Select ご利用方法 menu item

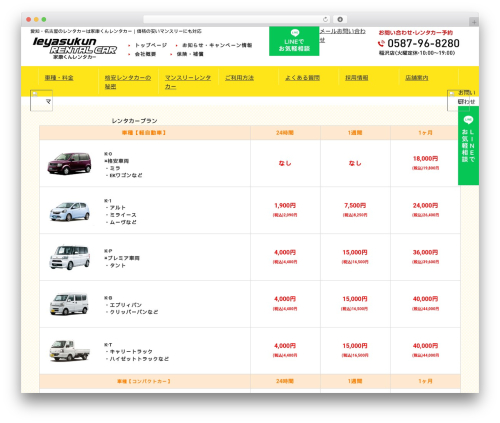point(239,78)
